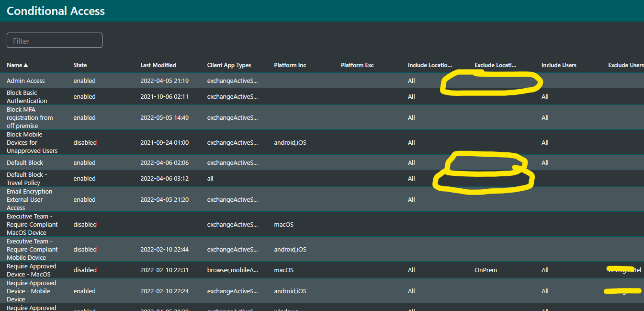Image resolution: width=644 pixels, height=311 pixels.
Task: Click the Include Locations column header
Action: point(430,65)
